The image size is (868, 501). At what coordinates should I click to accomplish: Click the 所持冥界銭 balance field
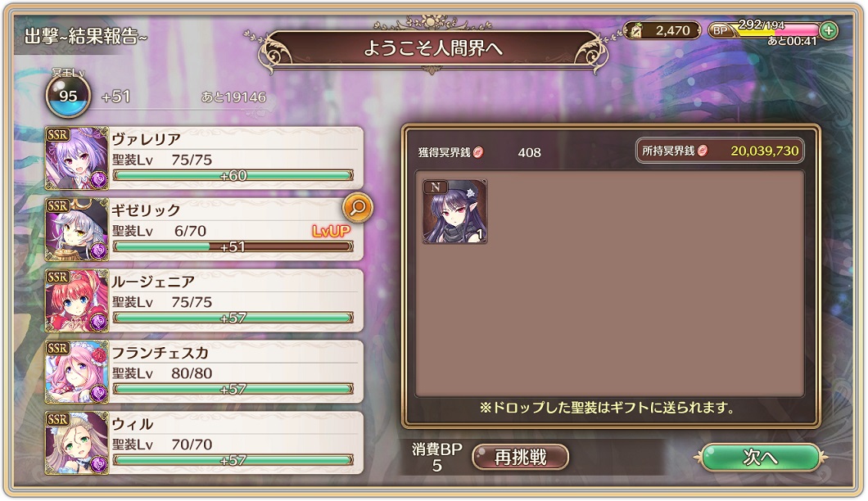pos(721,151)
